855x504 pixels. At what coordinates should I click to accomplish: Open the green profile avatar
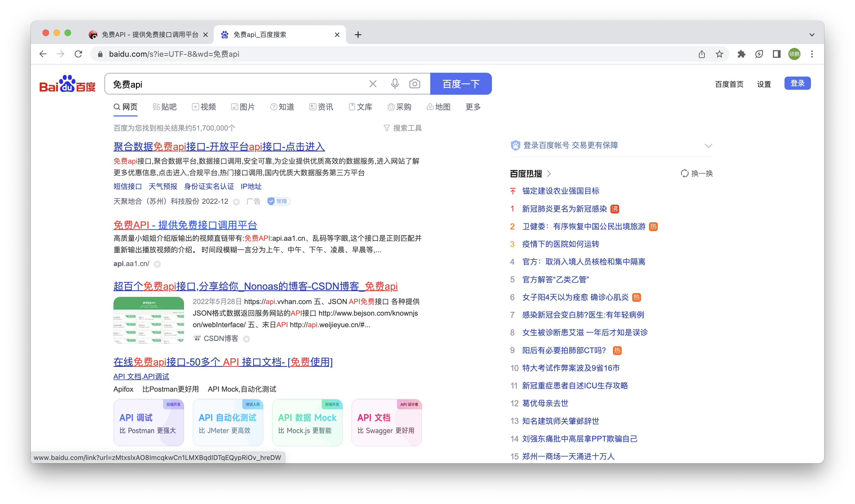[x=794, y=54]
